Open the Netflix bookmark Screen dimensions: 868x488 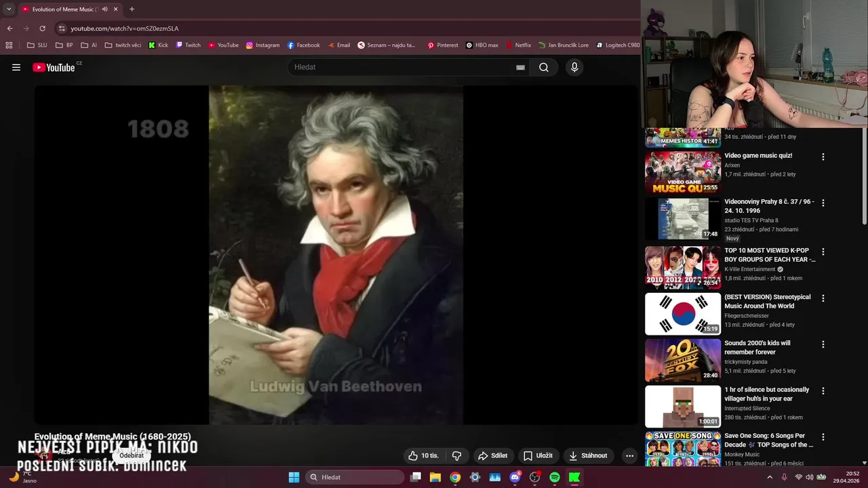click(518, 45)
